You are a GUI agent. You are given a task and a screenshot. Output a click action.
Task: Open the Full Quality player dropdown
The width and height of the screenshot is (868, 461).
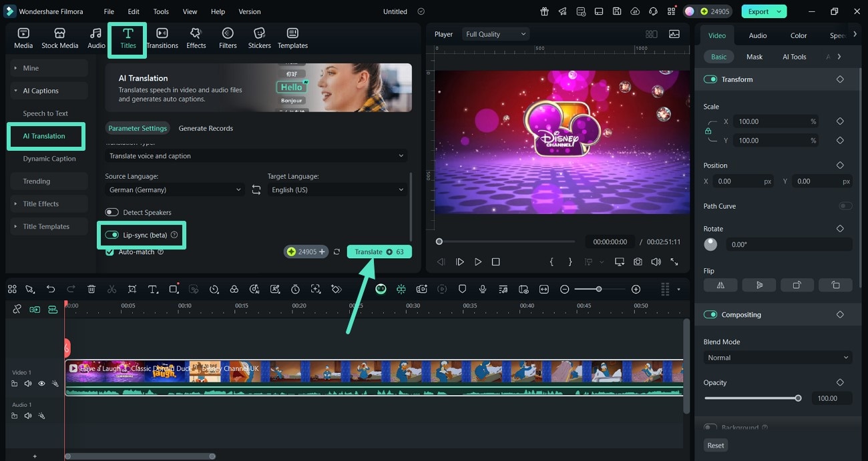pyautogui.click(x=495, y=34)
